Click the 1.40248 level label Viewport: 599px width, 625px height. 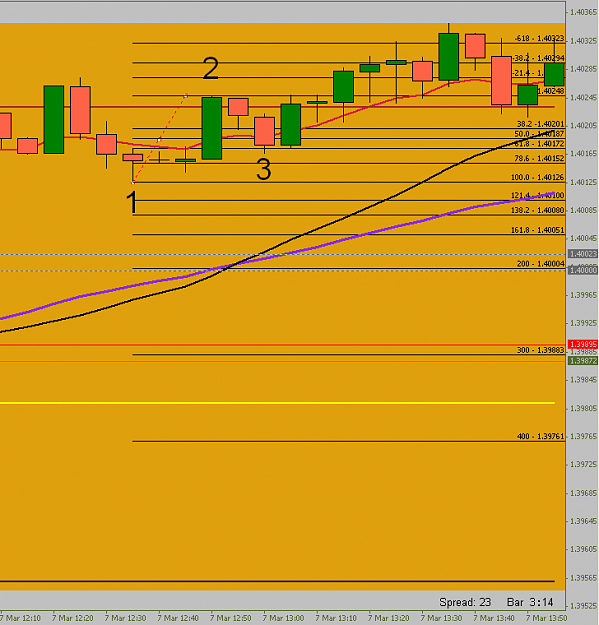551,91
